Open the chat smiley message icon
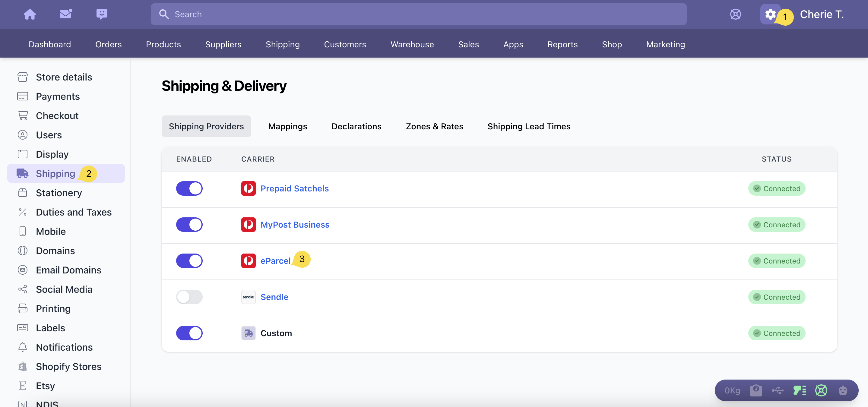Image resolution: width=868 pixels, height=407 pixels. coord(101,14)
